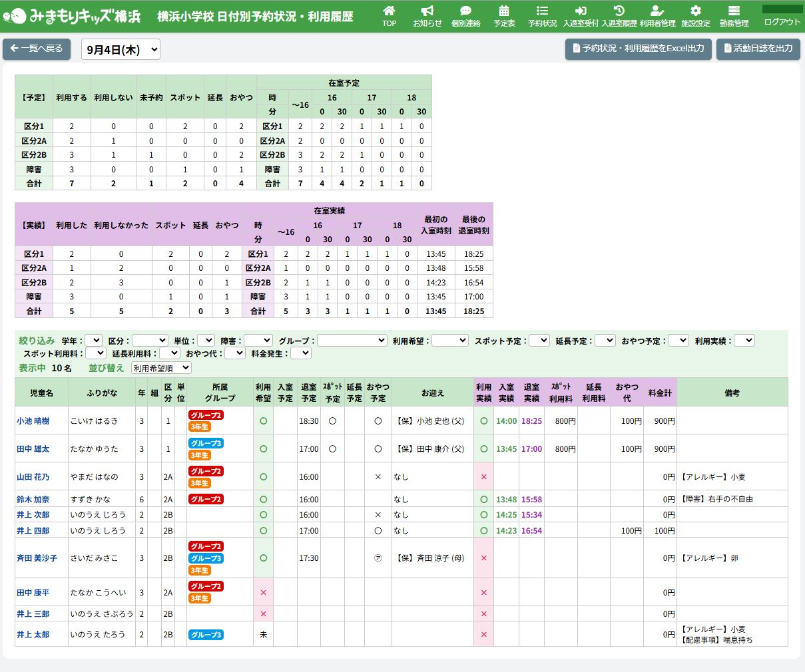Expand the グループ filter dropdown

click(352, 341)
